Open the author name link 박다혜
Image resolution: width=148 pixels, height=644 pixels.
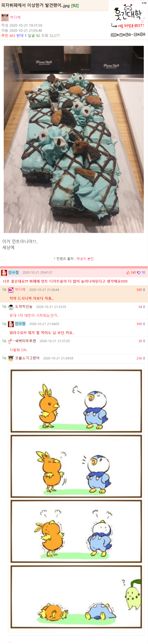15,17
